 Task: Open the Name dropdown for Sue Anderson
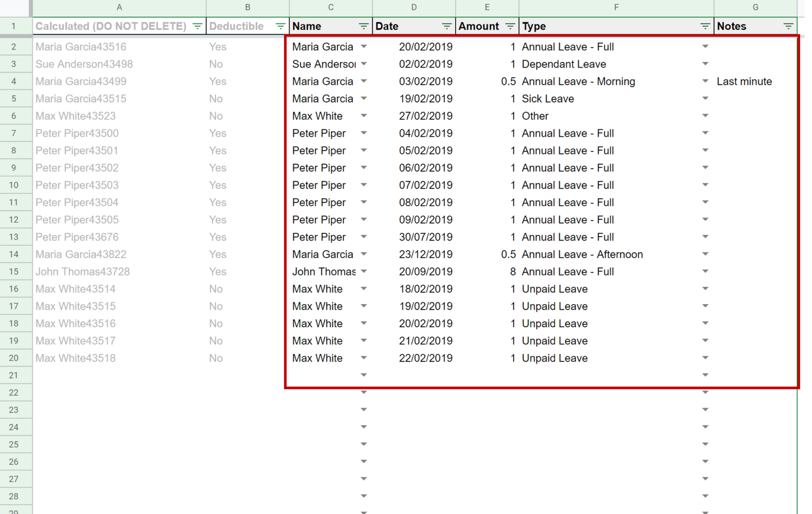364,64
